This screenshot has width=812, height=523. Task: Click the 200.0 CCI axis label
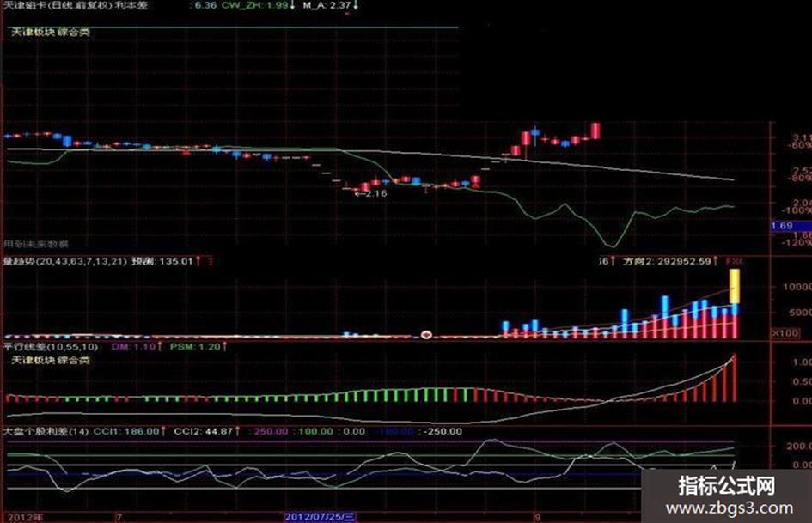pyautogui.click(x=799, y=446)
